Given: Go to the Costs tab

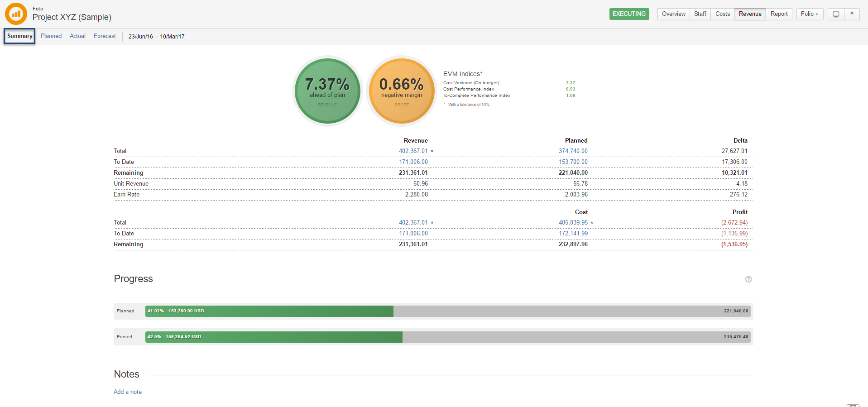Looking at the screenshot, I should [x=722, y=14].
